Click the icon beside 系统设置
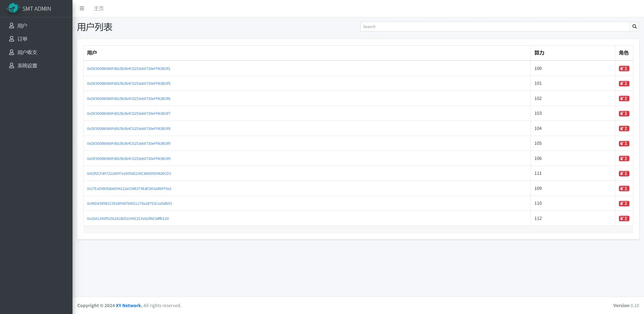This screenshot has width=644, height=314. (12, 65)
